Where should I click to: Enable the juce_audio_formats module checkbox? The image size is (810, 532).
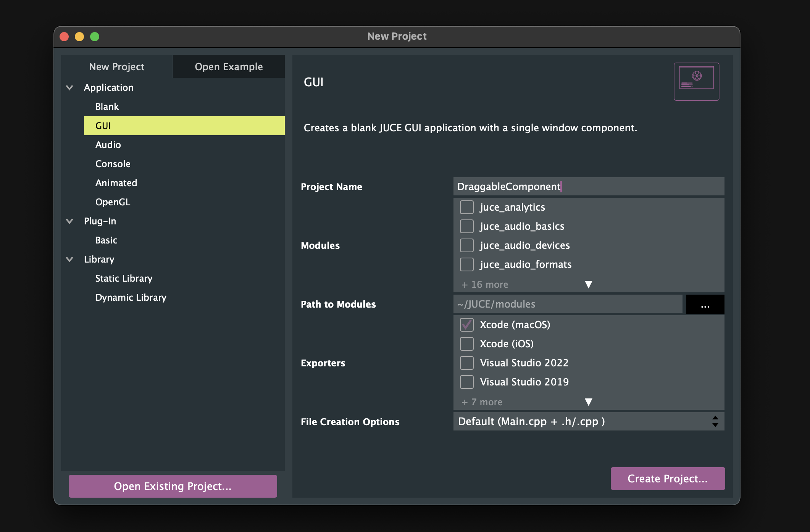coord(467,264)
